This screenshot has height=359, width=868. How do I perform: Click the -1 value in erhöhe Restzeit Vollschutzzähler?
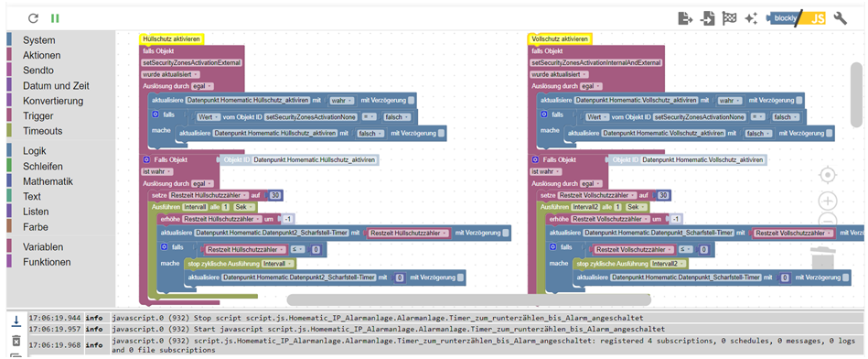[675, 220]
